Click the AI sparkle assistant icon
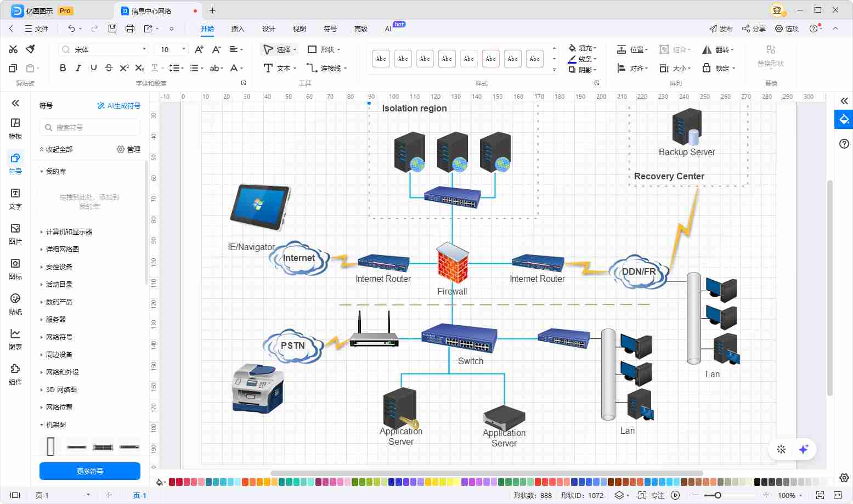Viewport: 853px width, 504px height. point(804,449)
